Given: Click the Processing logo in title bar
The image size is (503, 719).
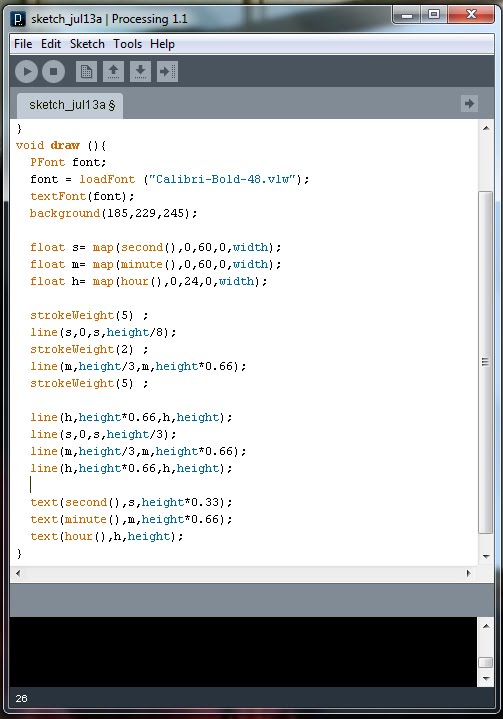Looking at the screenshot, I should 18,19.
